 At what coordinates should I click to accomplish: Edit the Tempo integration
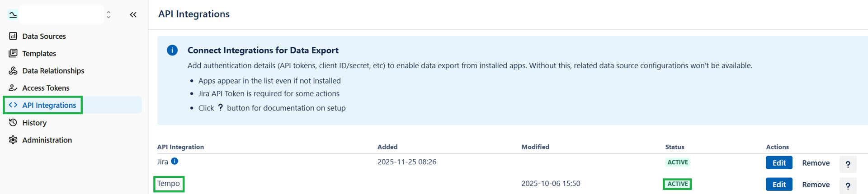[778, 185]
